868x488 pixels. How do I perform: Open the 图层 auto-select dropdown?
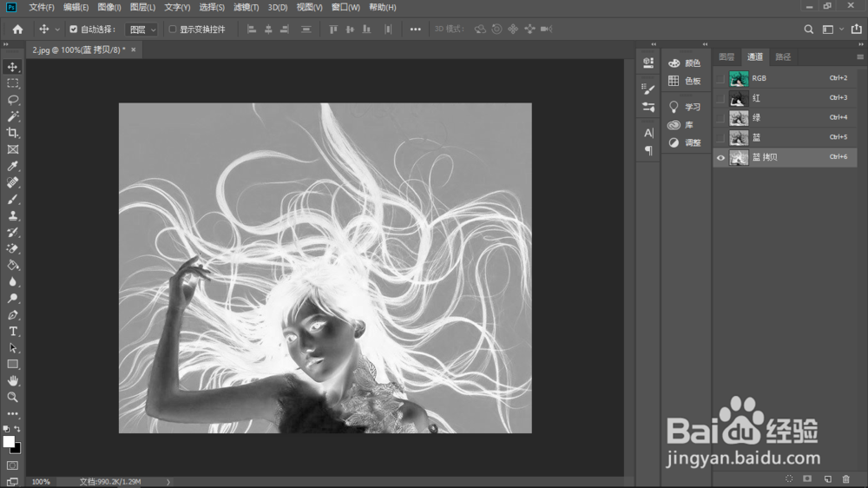click(x=141, y=30)
